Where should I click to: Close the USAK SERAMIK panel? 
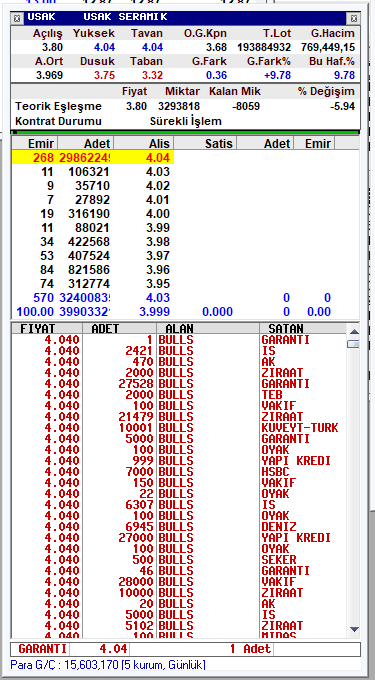pos(354,18)
